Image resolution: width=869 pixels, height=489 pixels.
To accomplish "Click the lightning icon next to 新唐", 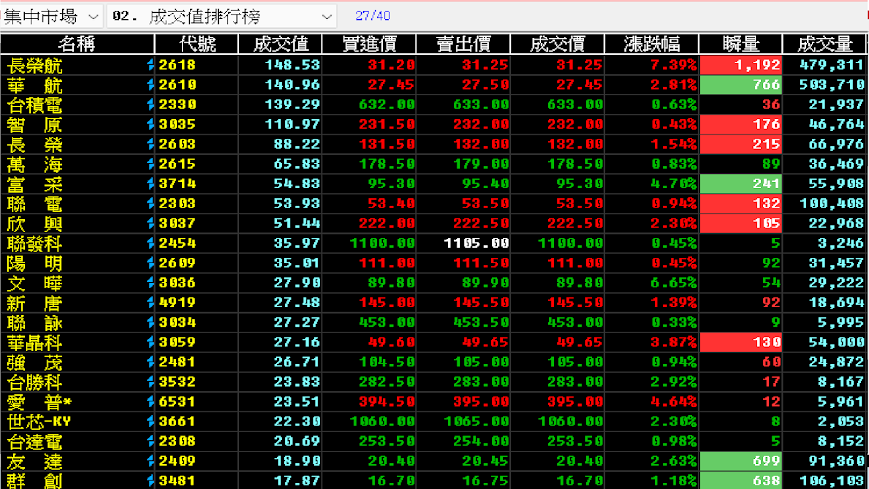I will click(150, 303).
